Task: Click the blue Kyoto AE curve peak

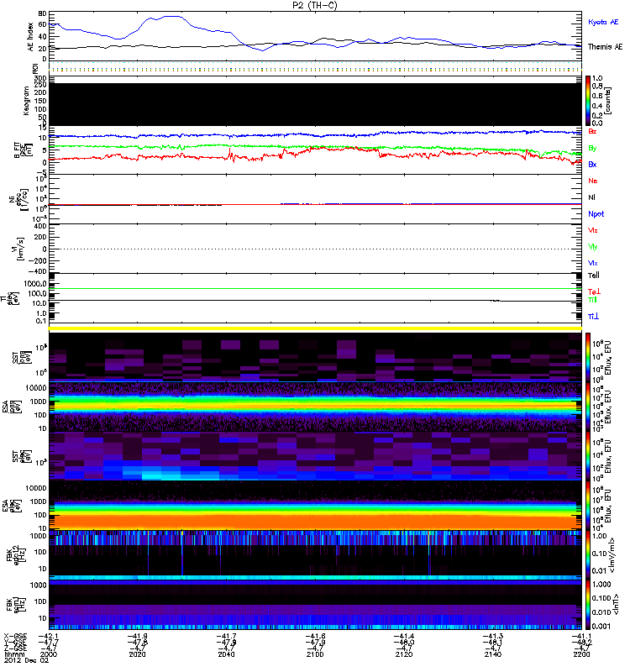Action: (x=171, y=16)
